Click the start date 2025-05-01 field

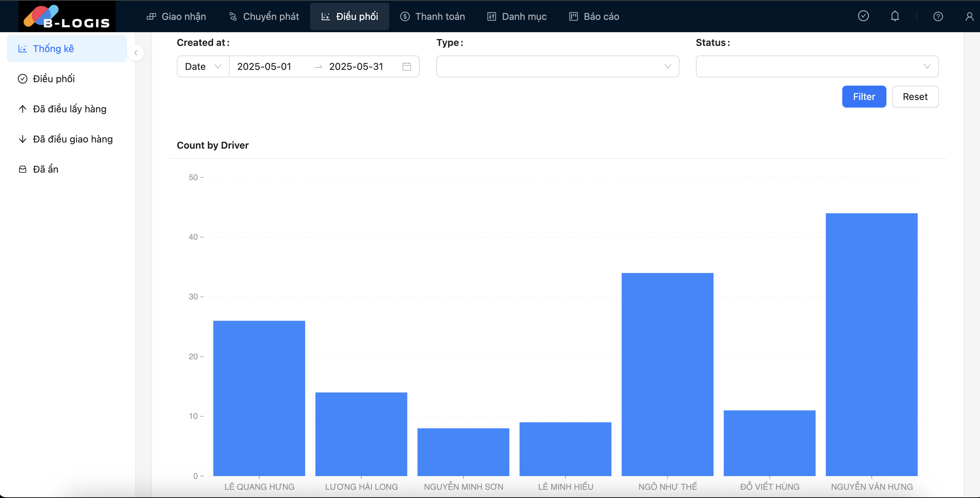264,66
